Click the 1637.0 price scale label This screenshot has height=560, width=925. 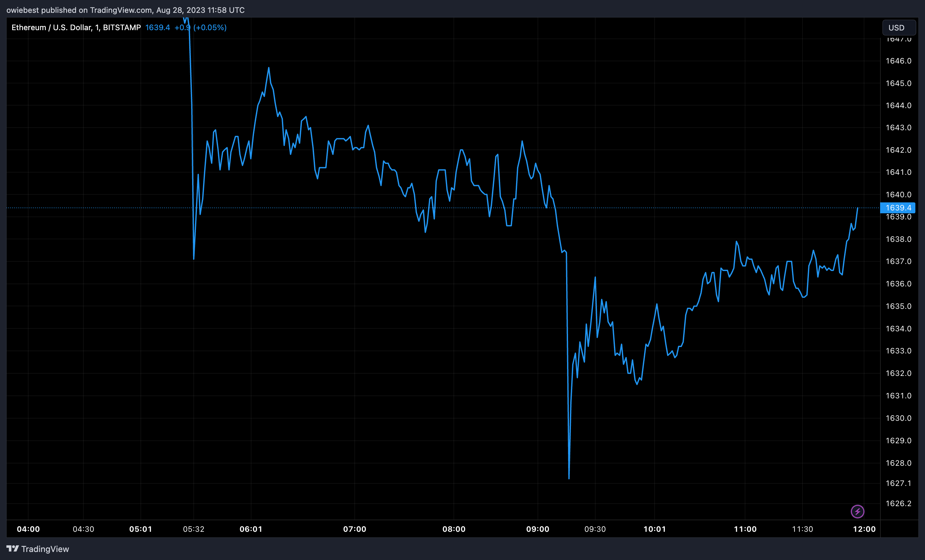point(898,261)
